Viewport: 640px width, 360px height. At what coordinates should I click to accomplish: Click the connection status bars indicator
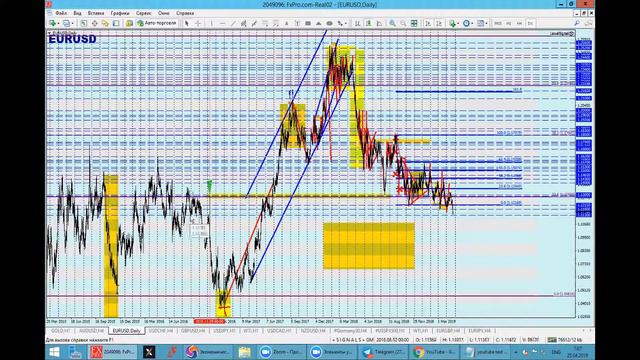tap(552, 340)
